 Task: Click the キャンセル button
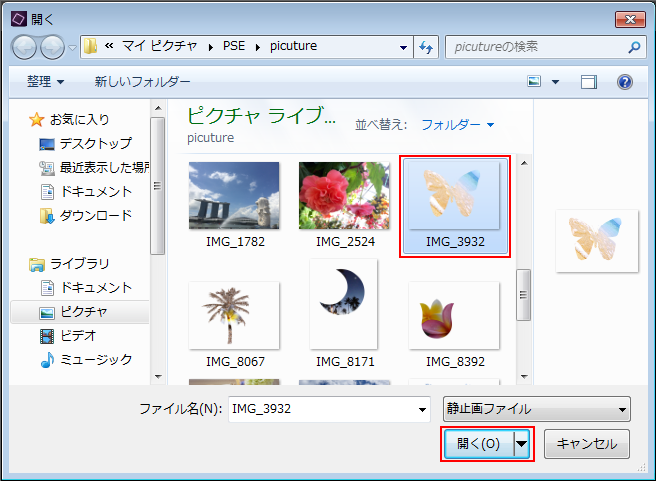[587, 444]
